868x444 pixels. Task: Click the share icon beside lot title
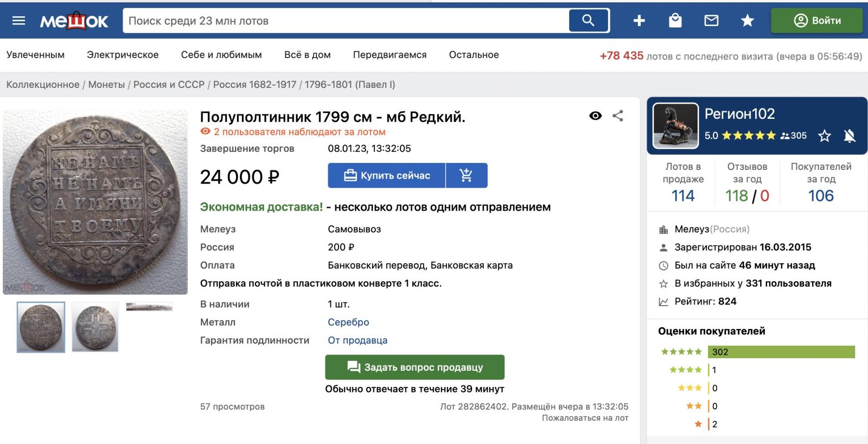click(618, 116)
